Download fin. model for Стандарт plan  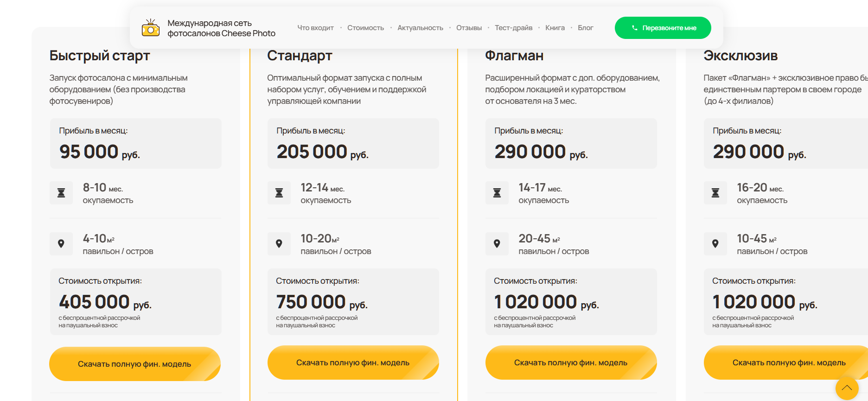[x=353, y=363]
